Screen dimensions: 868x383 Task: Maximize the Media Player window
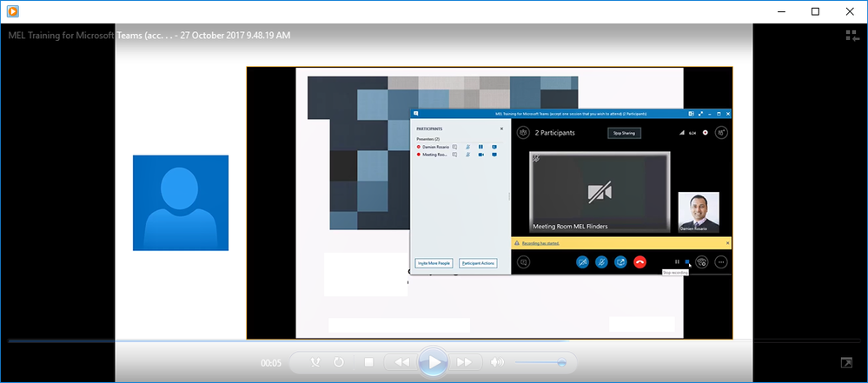(x=815, y=11)
